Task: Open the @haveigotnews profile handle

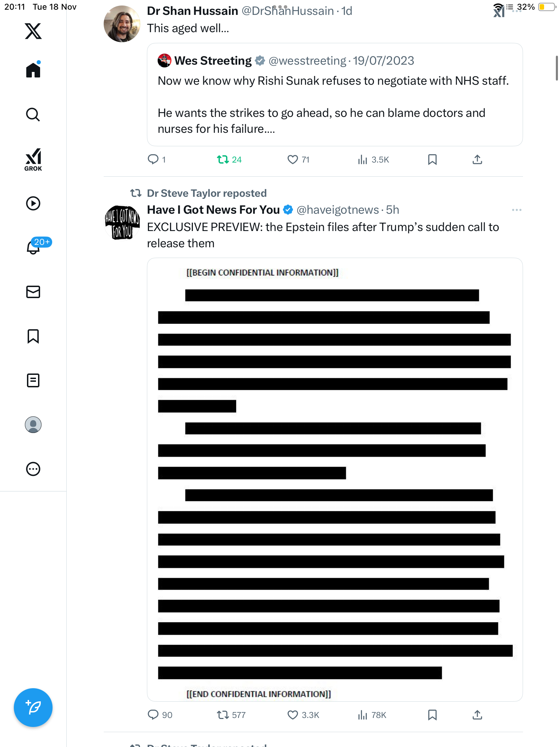Action: coord(337,210)
